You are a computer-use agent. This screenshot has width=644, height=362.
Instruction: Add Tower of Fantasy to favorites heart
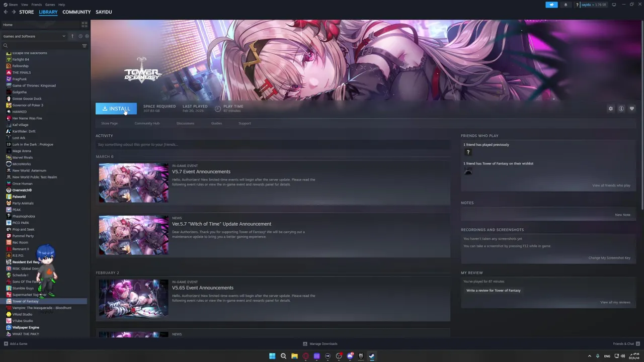tap(632, 109)
